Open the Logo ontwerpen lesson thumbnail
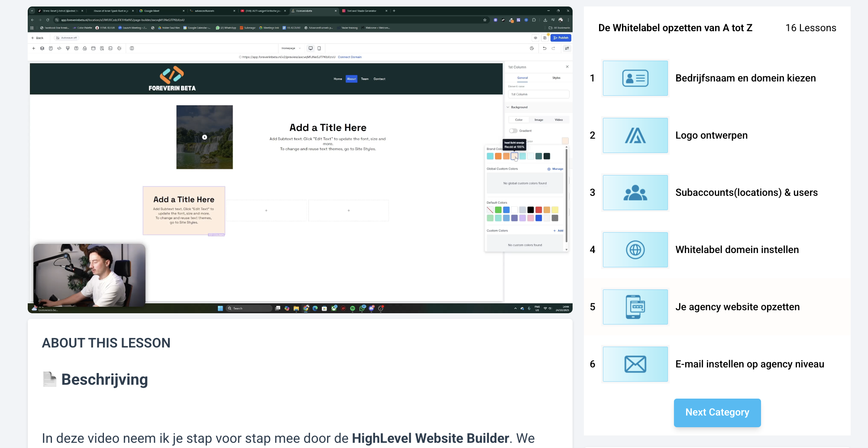 click(635, 135)
